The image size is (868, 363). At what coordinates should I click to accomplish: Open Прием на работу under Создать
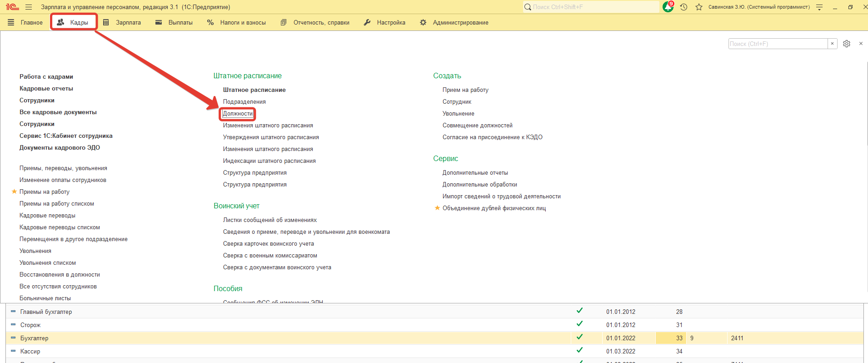click(465, 90)
